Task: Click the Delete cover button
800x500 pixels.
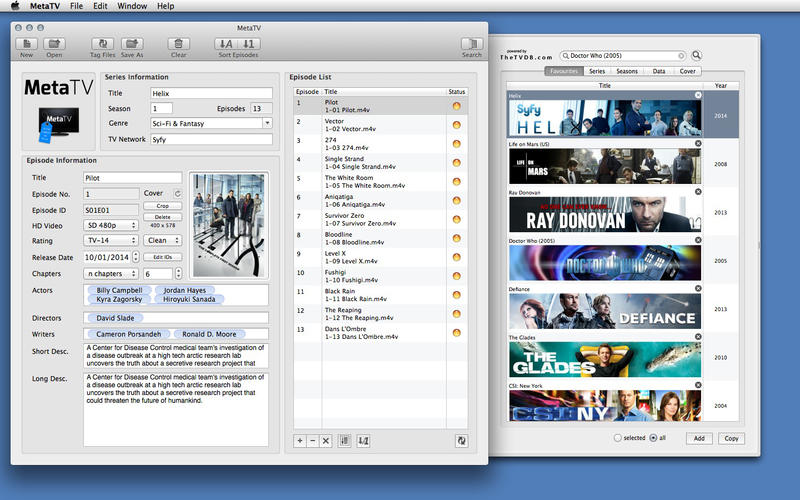Action: pos(163,217)
